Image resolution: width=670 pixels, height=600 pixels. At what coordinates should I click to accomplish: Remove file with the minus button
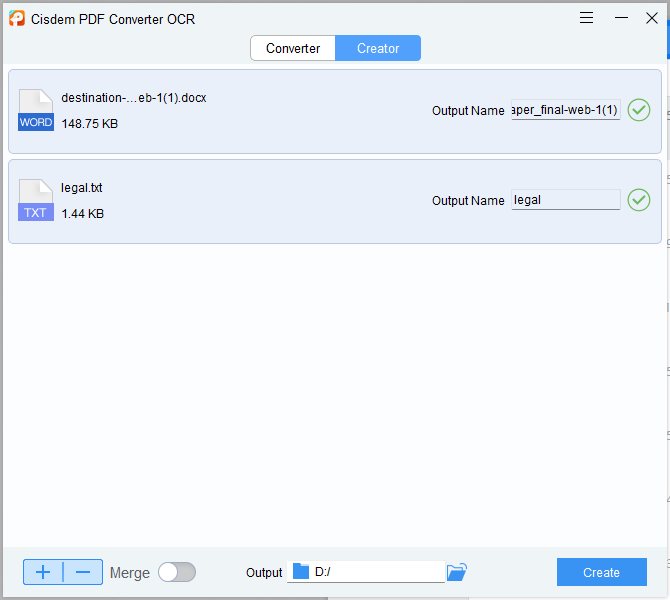(x=83, y=572)
